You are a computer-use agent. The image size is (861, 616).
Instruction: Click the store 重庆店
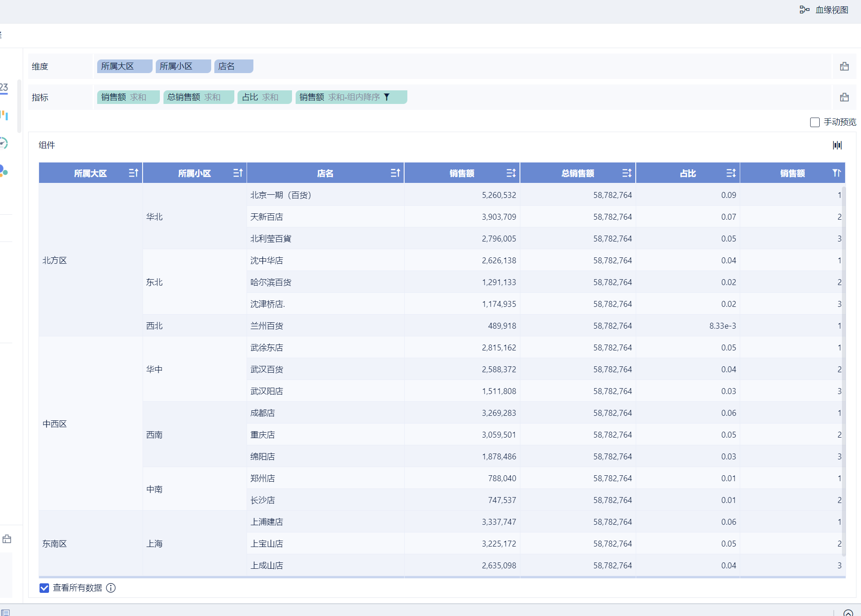point(262,435)
